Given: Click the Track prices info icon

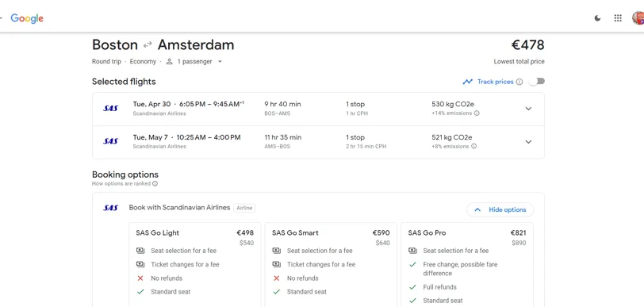Looking at the screenshot, I should click(519, 82).
